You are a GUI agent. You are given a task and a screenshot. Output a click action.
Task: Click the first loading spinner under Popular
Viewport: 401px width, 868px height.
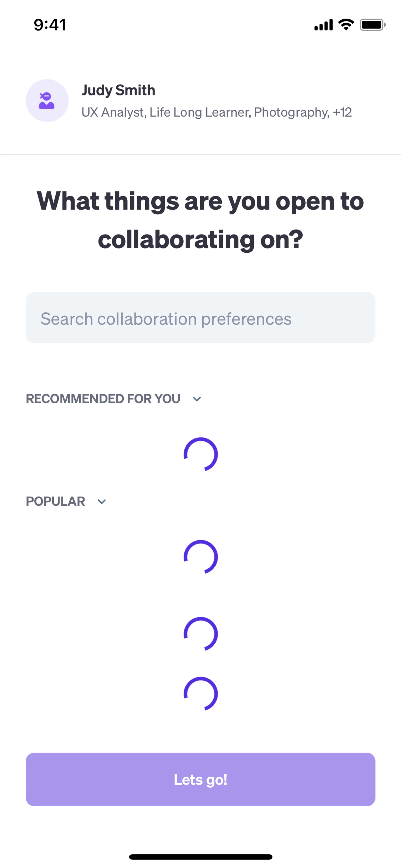click(201, 557)
